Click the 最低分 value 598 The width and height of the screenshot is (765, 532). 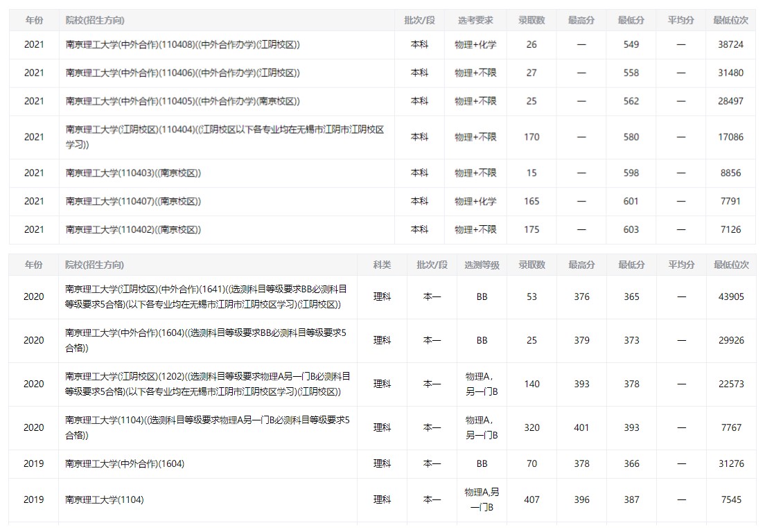[631, 173]
